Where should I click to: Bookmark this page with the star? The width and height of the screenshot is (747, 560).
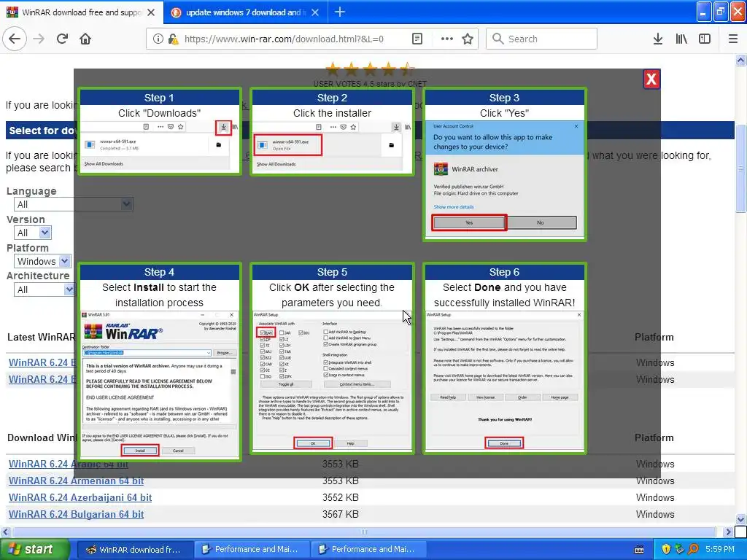[x=468, y=39]
